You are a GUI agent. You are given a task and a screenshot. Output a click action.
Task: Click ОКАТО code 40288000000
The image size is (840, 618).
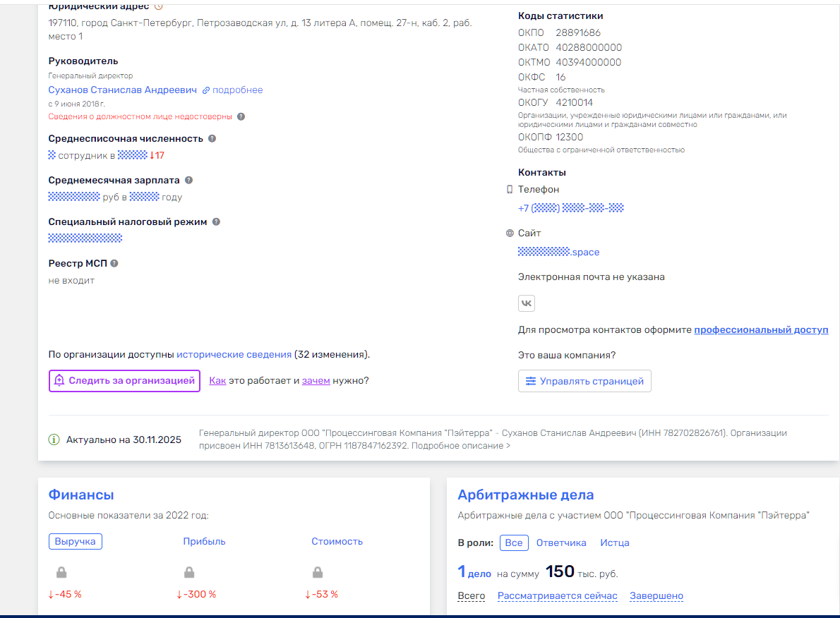(589, 48)
